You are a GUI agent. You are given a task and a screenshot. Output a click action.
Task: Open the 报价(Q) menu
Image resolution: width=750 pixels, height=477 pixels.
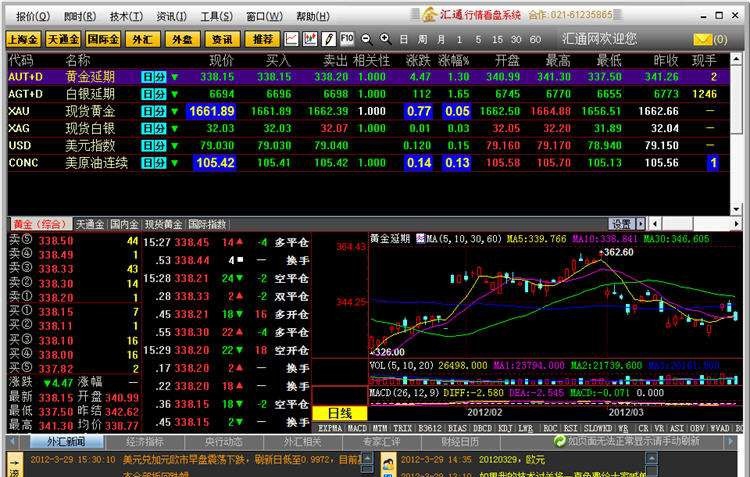tap(33, 16)
